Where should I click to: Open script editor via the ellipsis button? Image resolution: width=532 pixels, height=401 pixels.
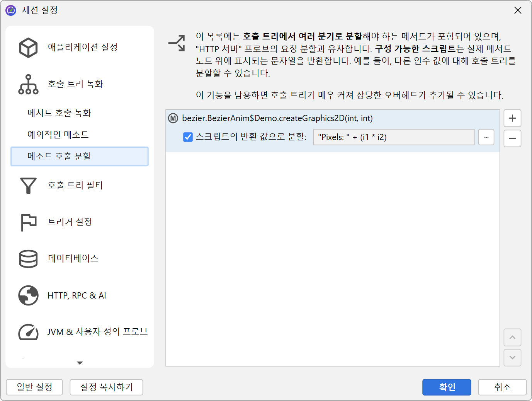(x=486, y=137)
